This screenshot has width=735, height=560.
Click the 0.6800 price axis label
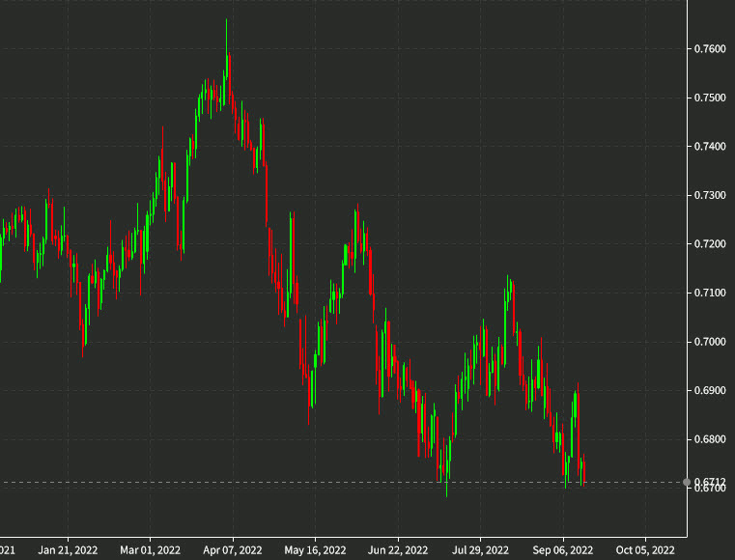(710, 439)
